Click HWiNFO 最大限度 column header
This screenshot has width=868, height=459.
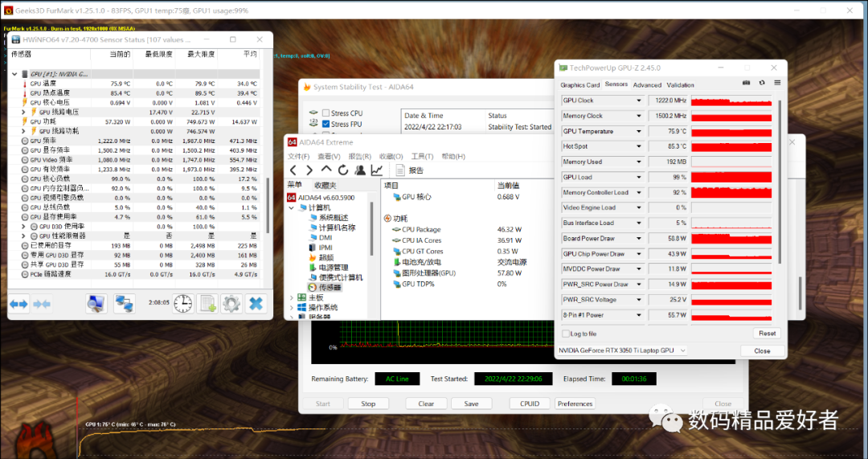pos(203,55)
